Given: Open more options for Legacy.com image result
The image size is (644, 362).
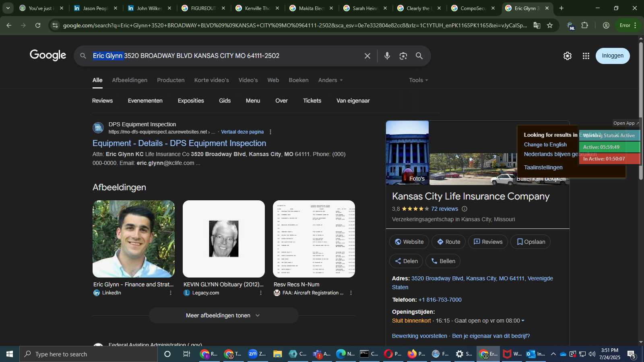Looking at the screenshot, I should pos(261,293).
